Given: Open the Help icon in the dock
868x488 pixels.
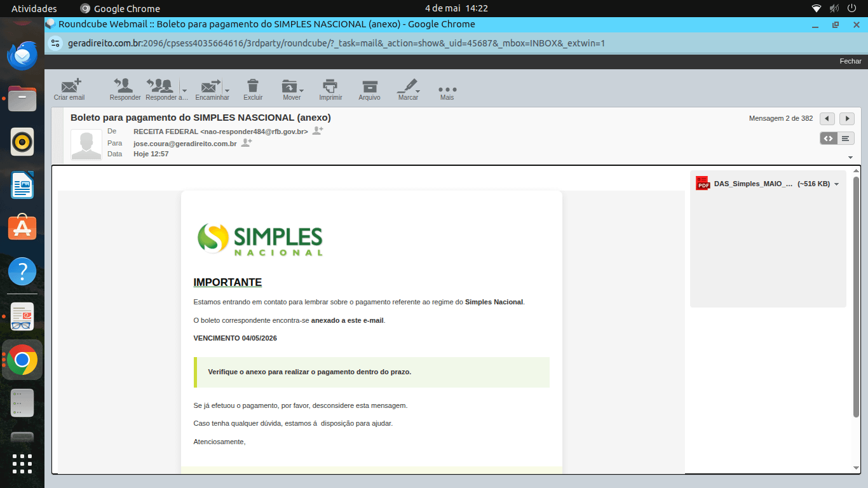Looking at the screenshot, I should (x=22, y=271).
